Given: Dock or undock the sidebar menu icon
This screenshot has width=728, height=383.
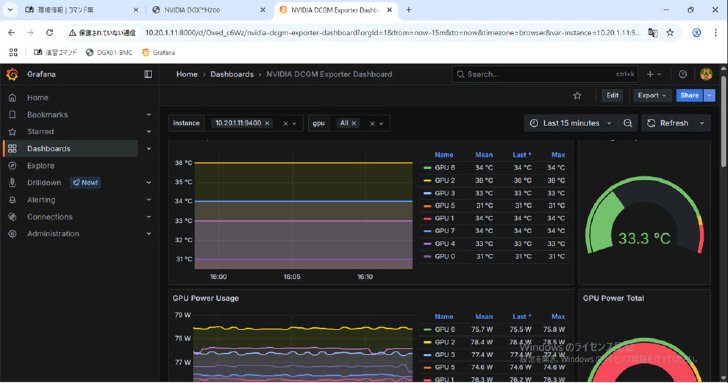Looking at the screenshot, I should [148, 74].
